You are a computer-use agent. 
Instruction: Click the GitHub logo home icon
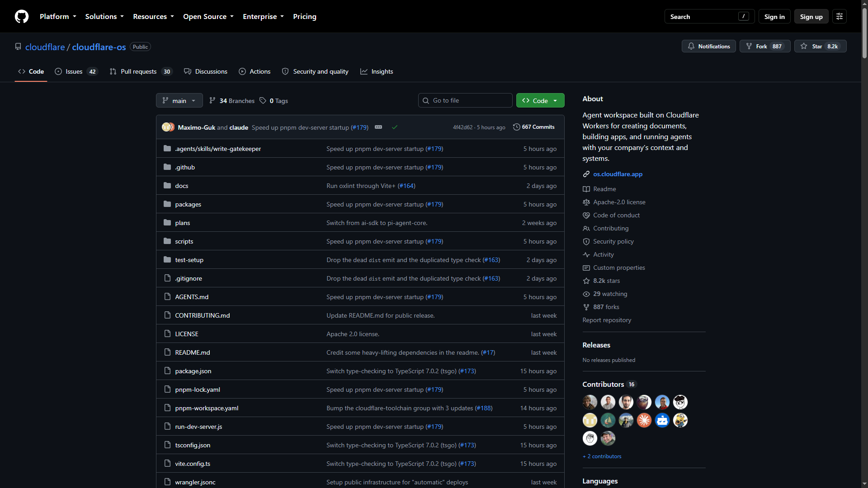click(x=22, y=16)
